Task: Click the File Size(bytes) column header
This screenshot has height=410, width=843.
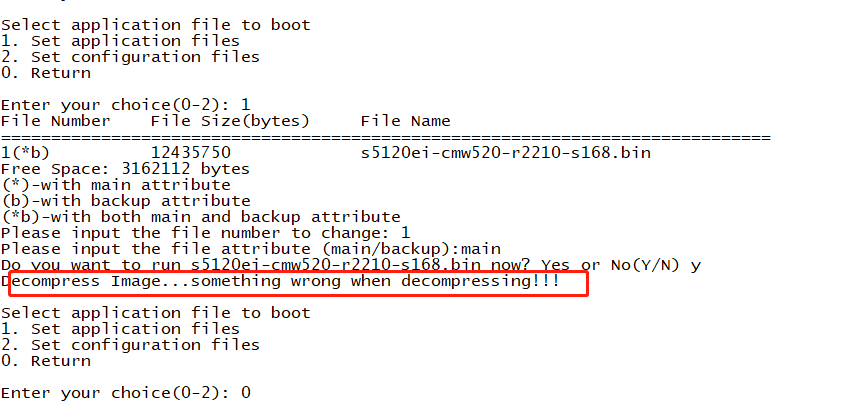Action: 230,121
